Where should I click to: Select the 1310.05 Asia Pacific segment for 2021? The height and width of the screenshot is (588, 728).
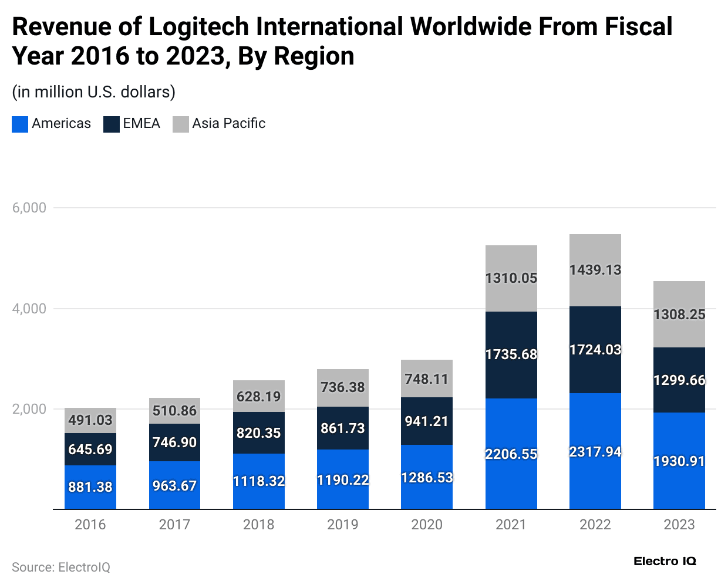click(x=511, y=279)
